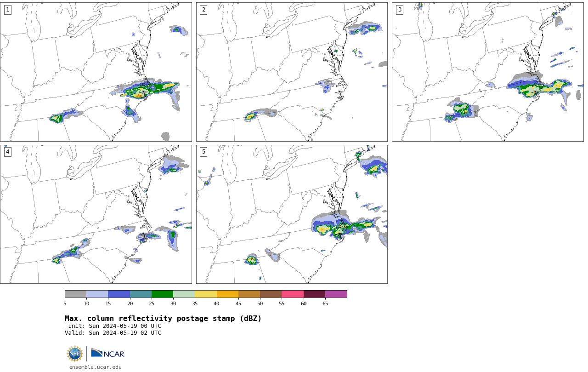Click the ensemble.ucar.edu text

click(96, 367)
